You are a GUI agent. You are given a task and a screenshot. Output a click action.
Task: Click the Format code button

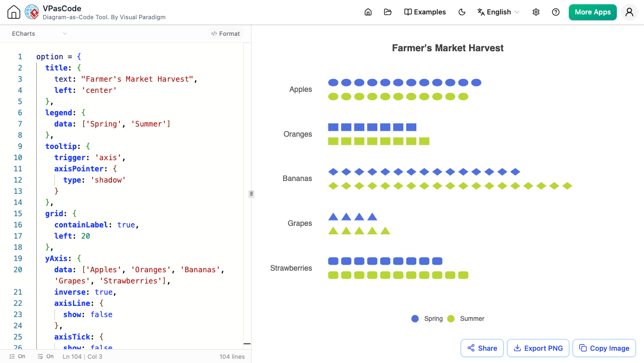point(226,34)
